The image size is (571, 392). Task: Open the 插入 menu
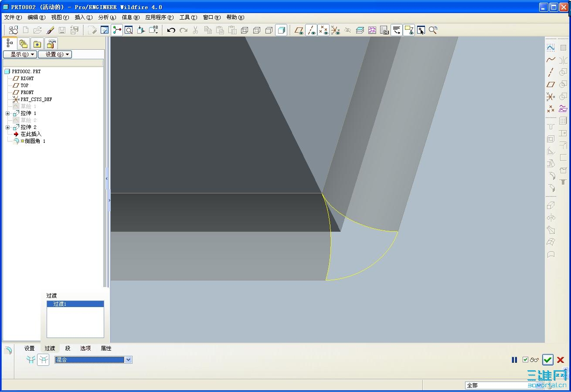pos(83,17)
